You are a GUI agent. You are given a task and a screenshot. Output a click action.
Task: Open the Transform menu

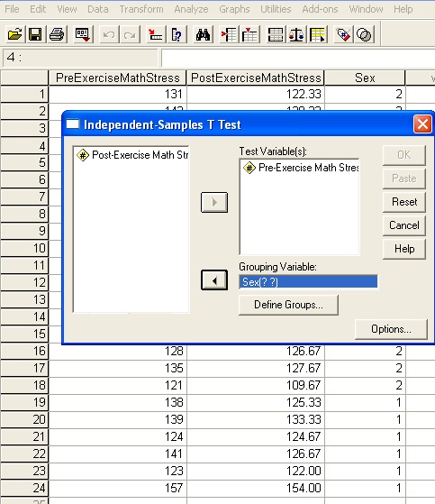click(141, 9)
